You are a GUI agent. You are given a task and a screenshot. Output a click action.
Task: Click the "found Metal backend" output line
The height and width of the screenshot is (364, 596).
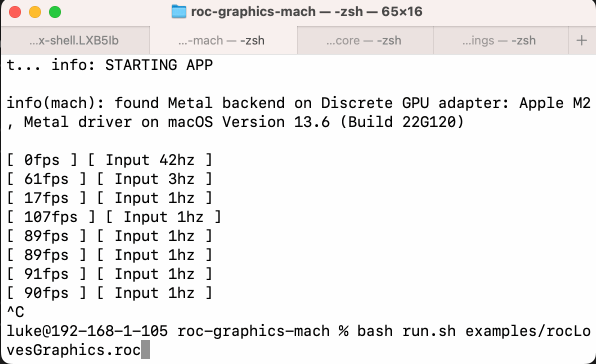tap(298, 103)
